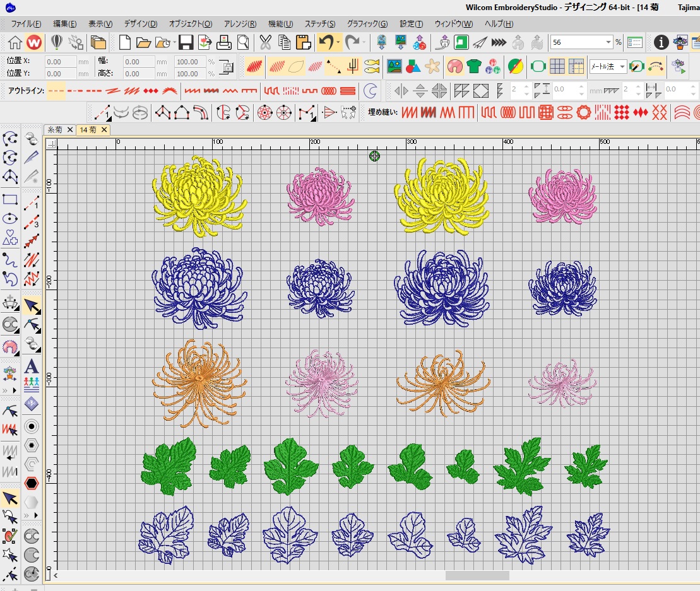The image size is (700, 591).
Task: Switch to the 糸菊 design tab
Action: [55, 129]
